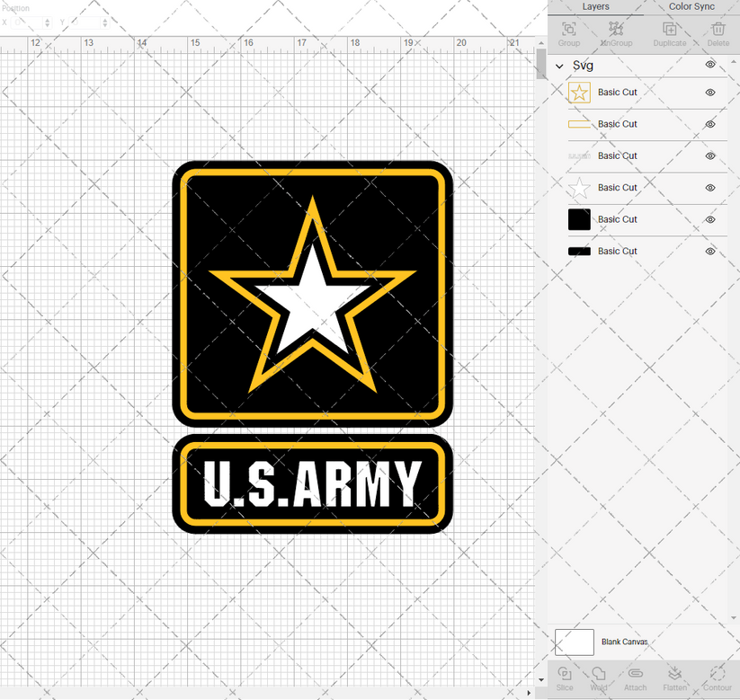Duplicate the selection with Duplicate icon
Viewport: 740px width, 700px height.
(x=669, y=34)
